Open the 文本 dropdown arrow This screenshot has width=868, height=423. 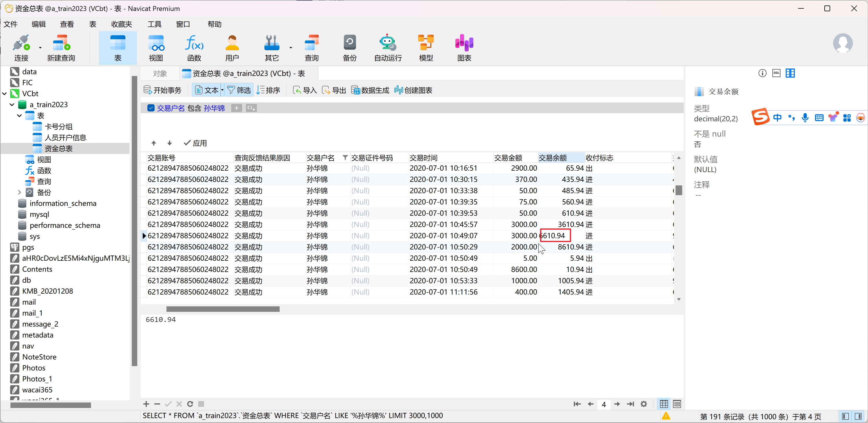[222, 90]
